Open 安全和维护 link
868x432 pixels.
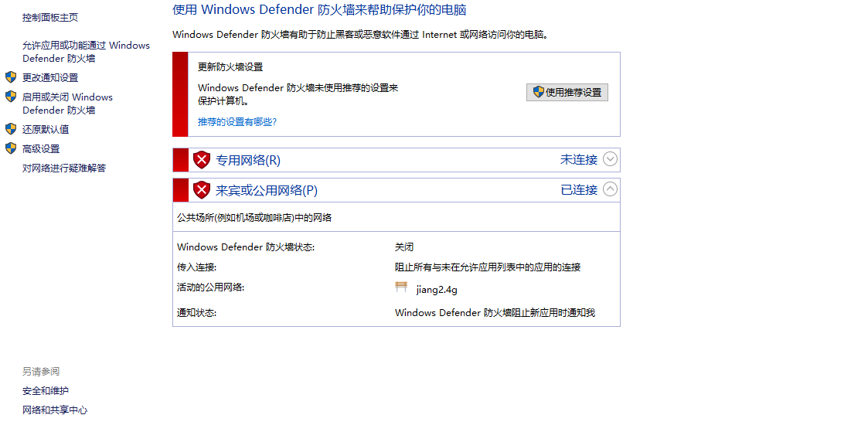(46, 391)
